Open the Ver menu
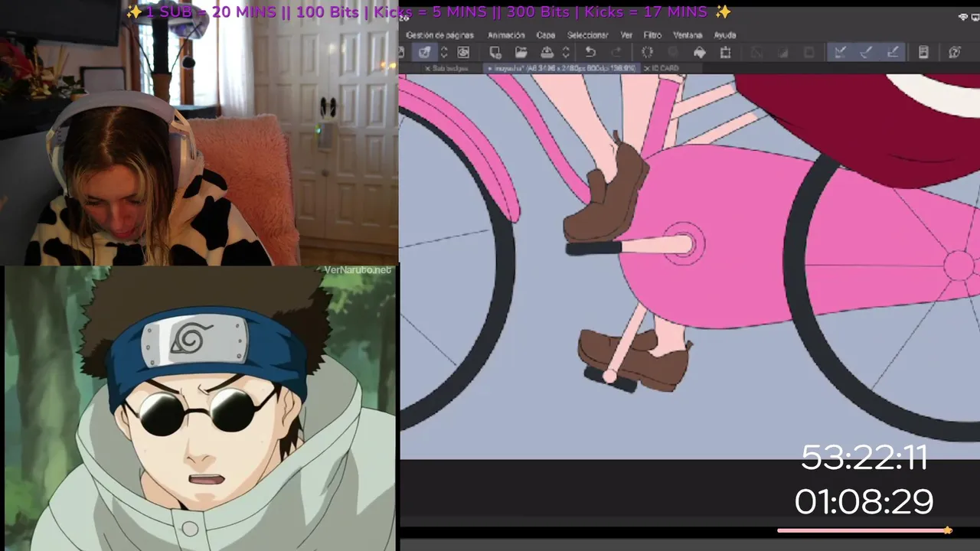Viewport: 980px width, 551px height. point(626,35)
